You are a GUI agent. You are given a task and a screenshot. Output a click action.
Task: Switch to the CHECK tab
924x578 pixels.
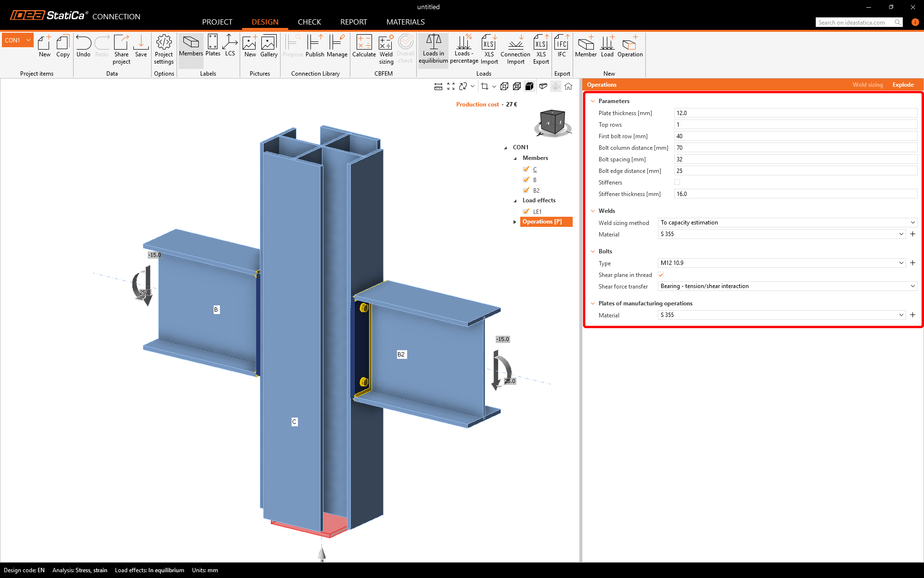click(x=309, y=22)
